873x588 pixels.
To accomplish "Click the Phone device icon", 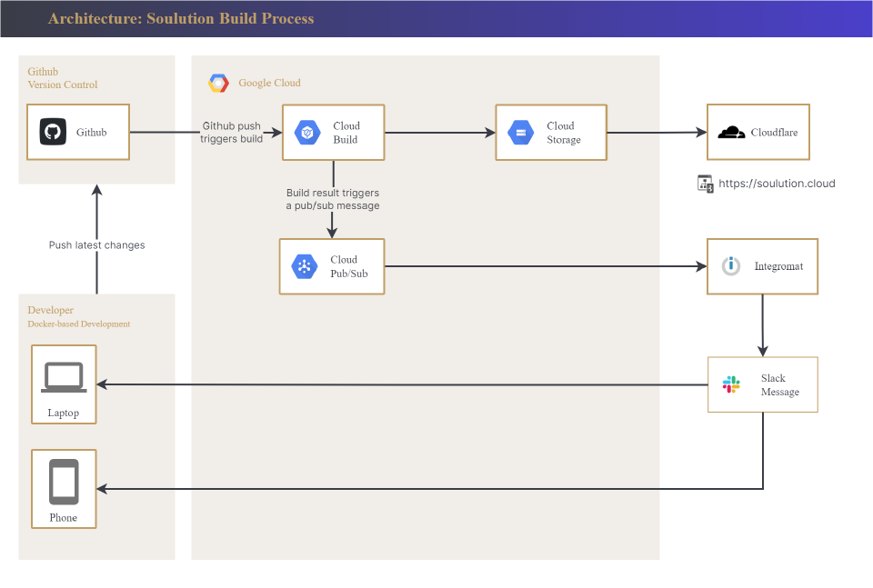I will click(64, 482).
